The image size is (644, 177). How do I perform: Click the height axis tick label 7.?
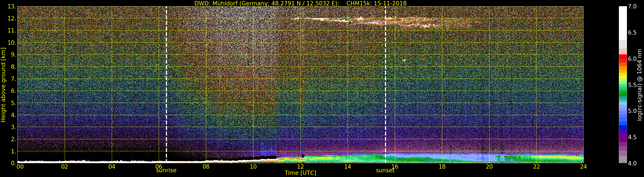point(13,79)
